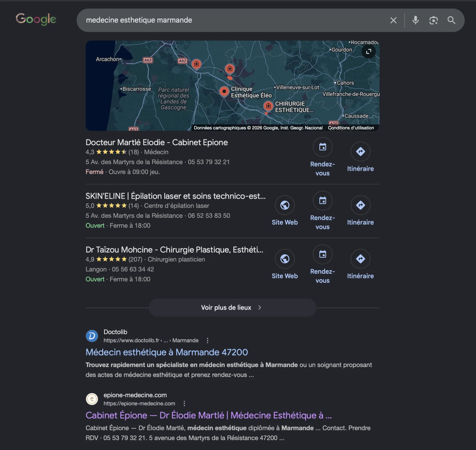Select the CHIRURGIE ESTHÉTIQUE map pin
This screenshot has height=450, width=476.
268,106
